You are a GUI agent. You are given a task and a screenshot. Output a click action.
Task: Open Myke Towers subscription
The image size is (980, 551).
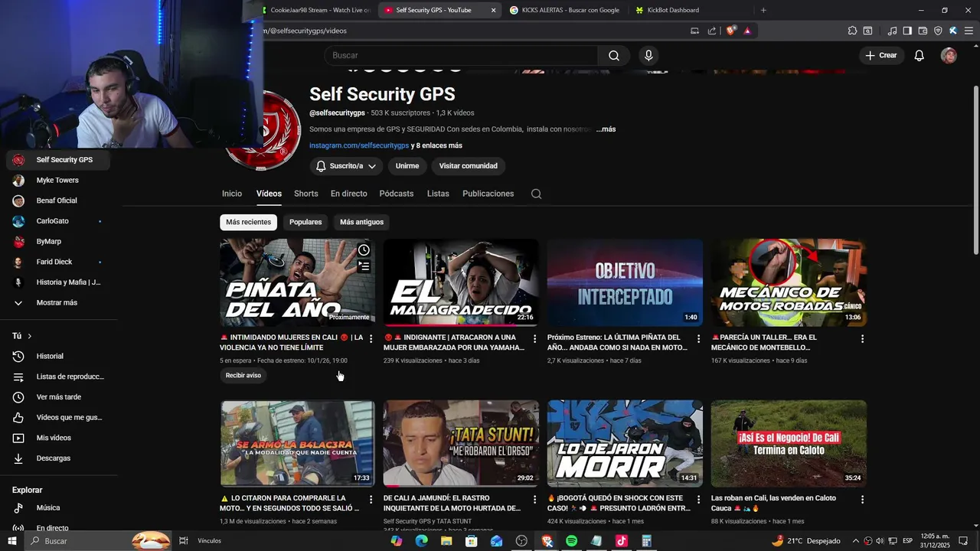[59, 180]
